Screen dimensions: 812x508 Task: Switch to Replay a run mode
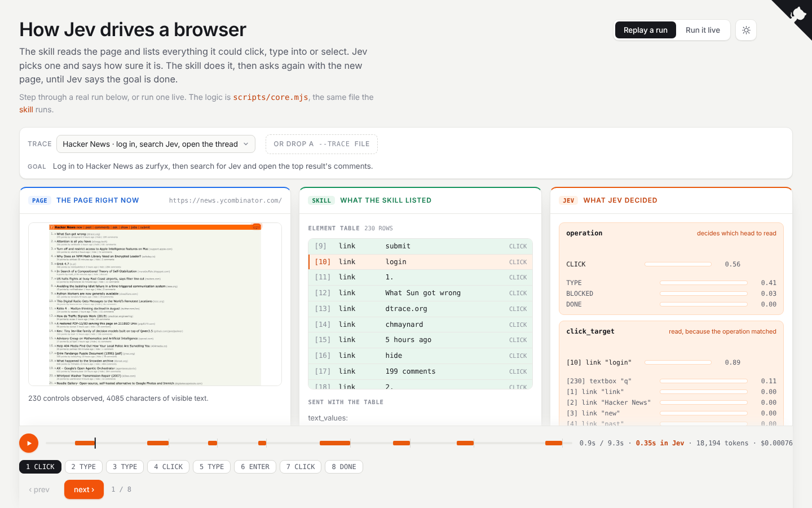click(x=645, y=30)
